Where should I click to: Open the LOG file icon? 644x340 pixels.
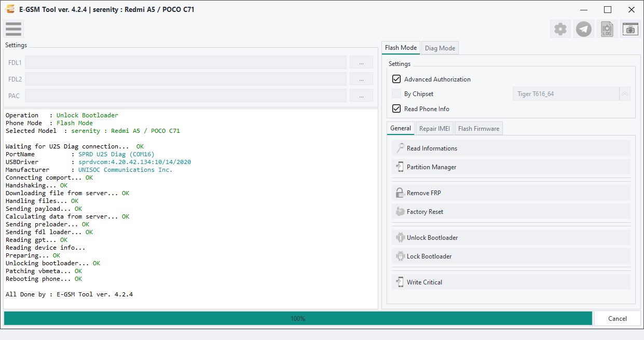tap(607, 29)
